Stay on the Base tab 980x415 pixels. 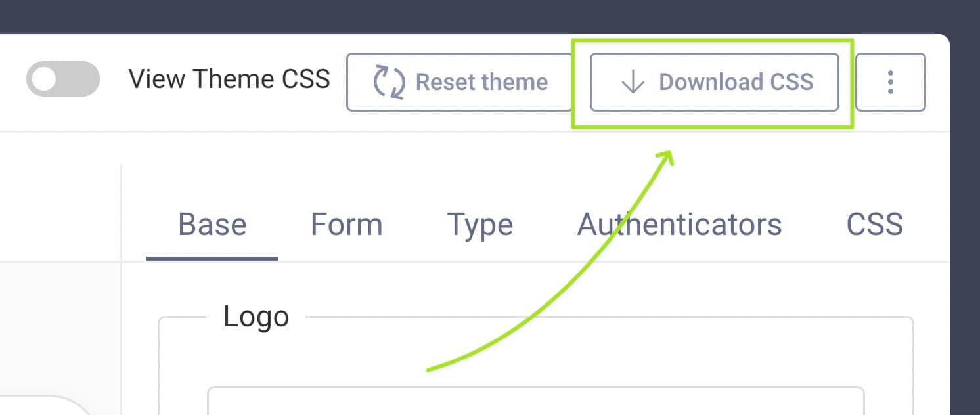212,225
